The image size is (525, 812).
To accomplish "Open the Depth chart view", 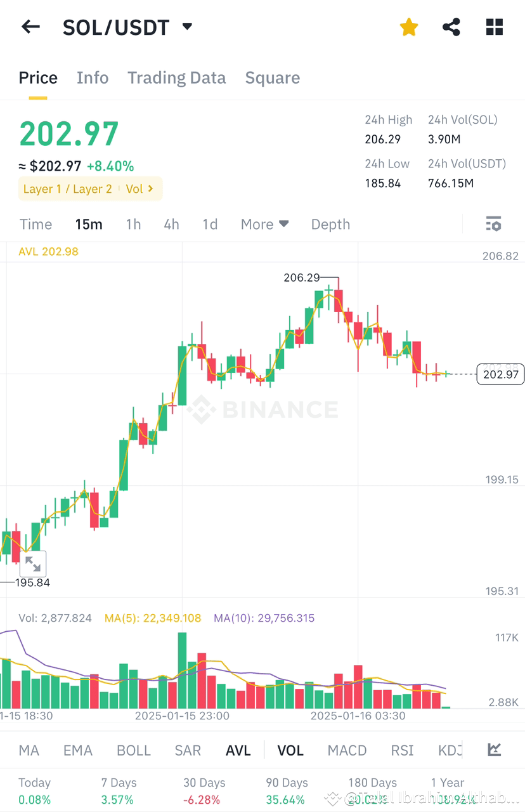I will pyautogui.click(x=330, y=224).
